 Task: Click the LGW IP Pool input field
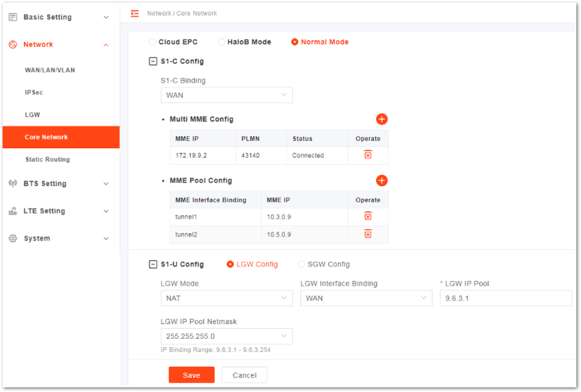tap(506, 298)
